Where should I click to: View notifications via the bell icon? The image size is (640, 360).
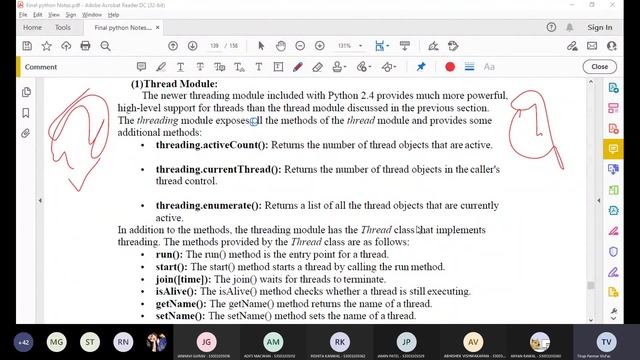[x=569, y=27]
